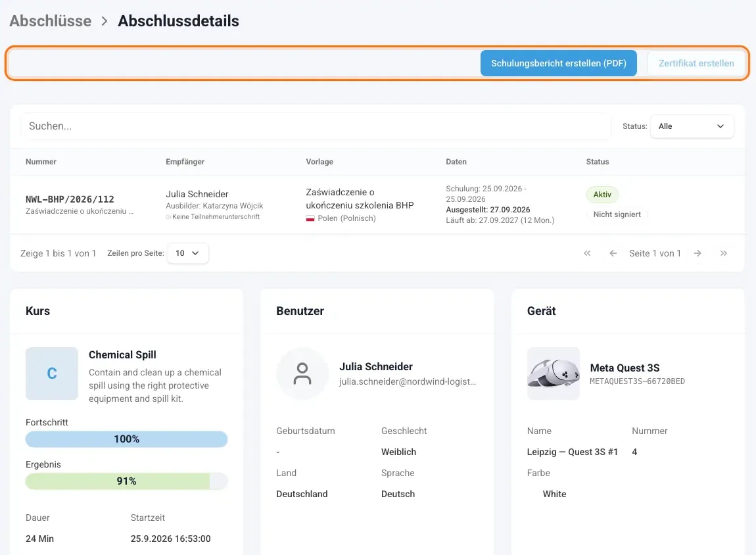This screenshot has width=756, height=555.
Task: Click the Nicht signiert badge
Action: (x=617, y=214)
